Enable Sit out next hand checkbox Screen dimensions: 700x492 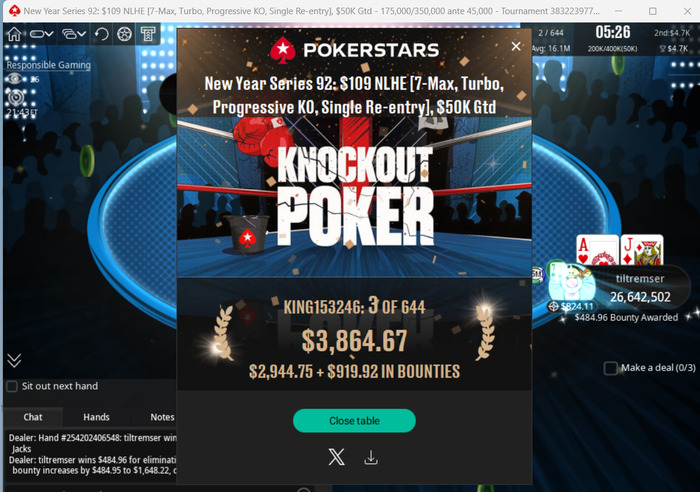coord(12,386)
